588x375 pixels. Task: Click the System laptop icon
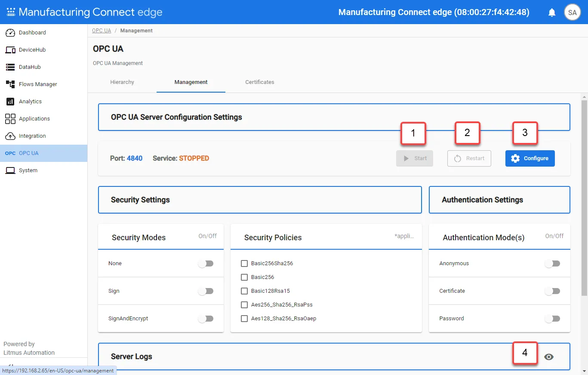[10, 170]
